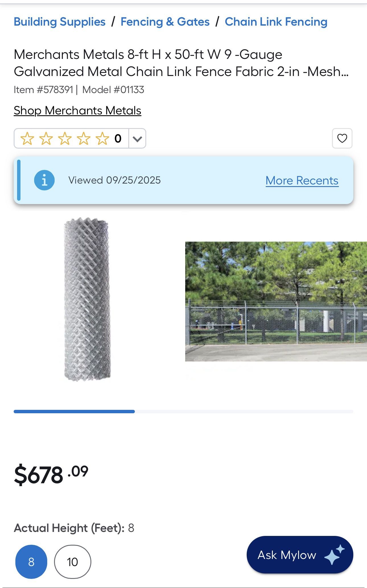Image resolution: width=367 pixels, height=588 pixels.
Task: Click the info icon in the viewed banner
Action: pos(44,180)
